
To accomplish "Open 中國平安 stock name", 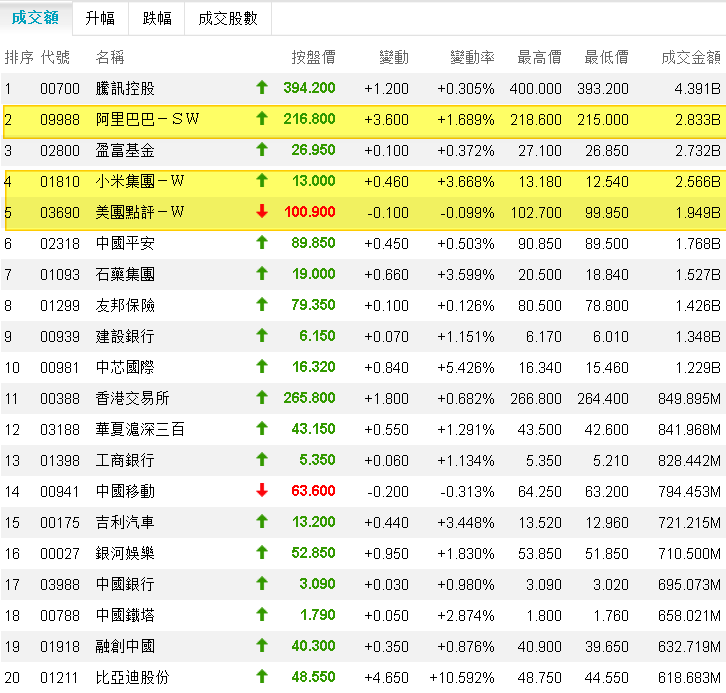I will [125, 243].
